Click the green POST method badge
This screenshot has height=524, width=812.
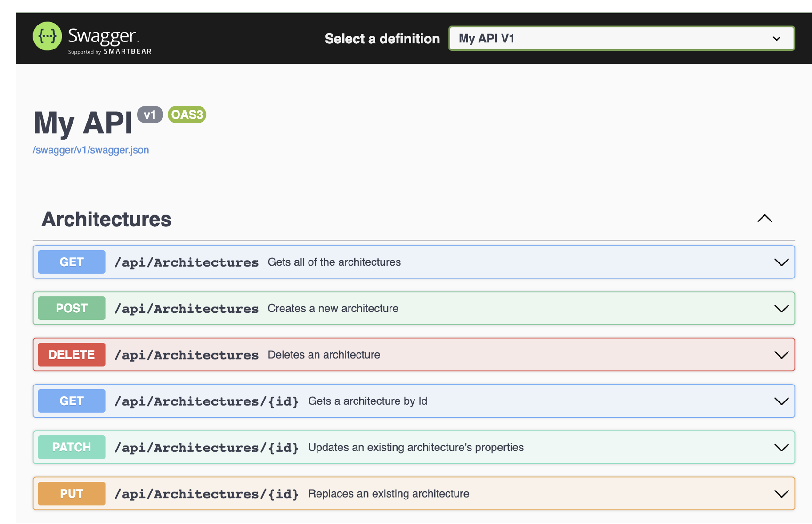[x=72, y=308]
